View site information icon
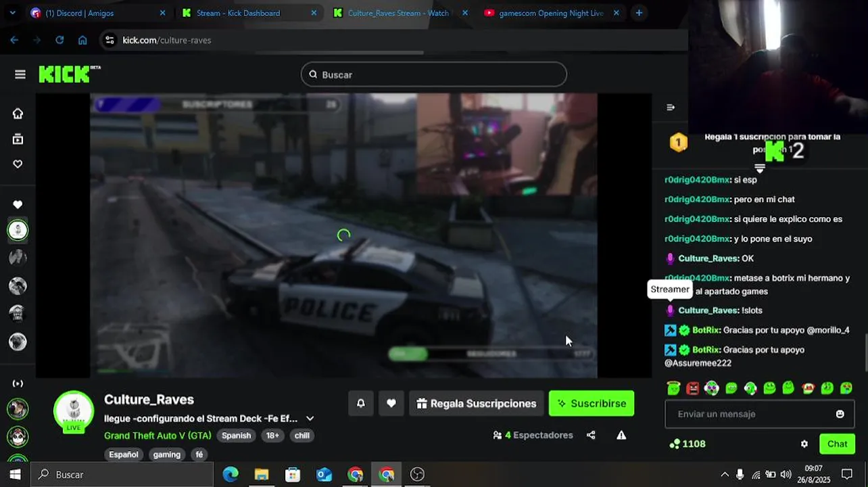The height and width of the screenshot is (487, 868). pos(110,40)
